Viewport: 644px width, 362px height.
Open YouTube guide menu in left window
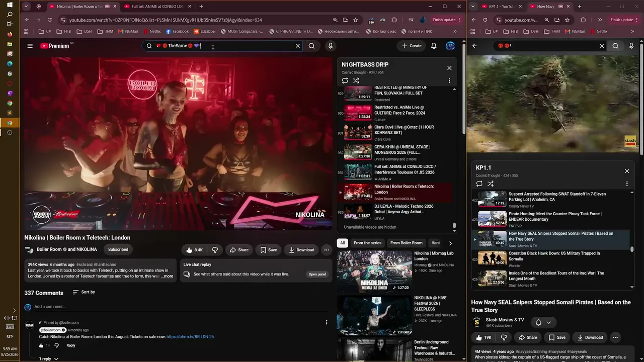pyautogui.click(x=30, y=46)
